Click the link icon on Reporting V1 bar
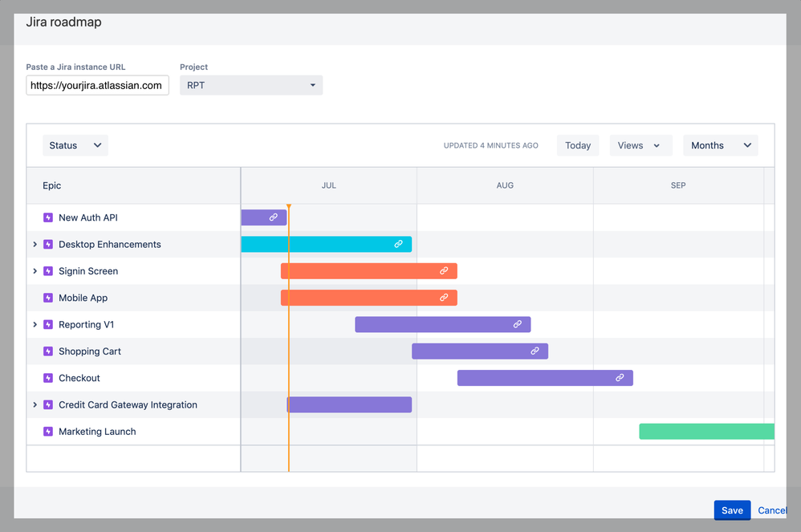The width and height of the screenshot is (801, 532). (x=518, y=324)
